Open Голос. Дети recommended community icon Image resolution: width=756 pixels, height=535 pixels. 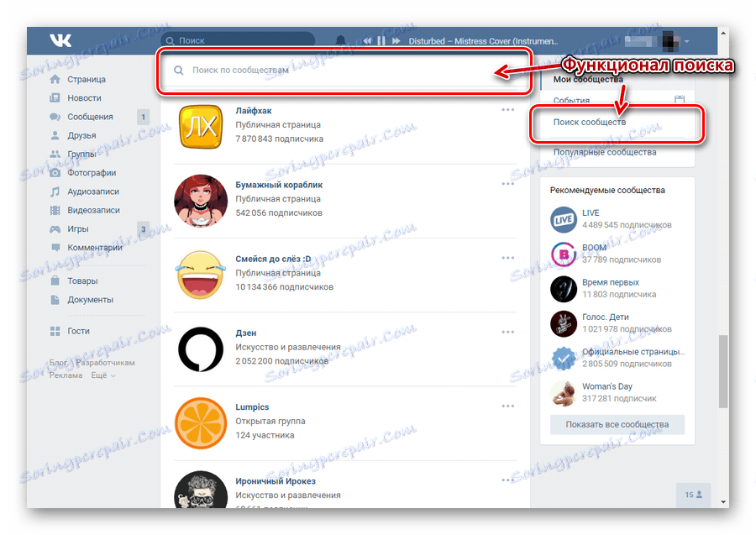pyautogui.click(x=563, y=323)
